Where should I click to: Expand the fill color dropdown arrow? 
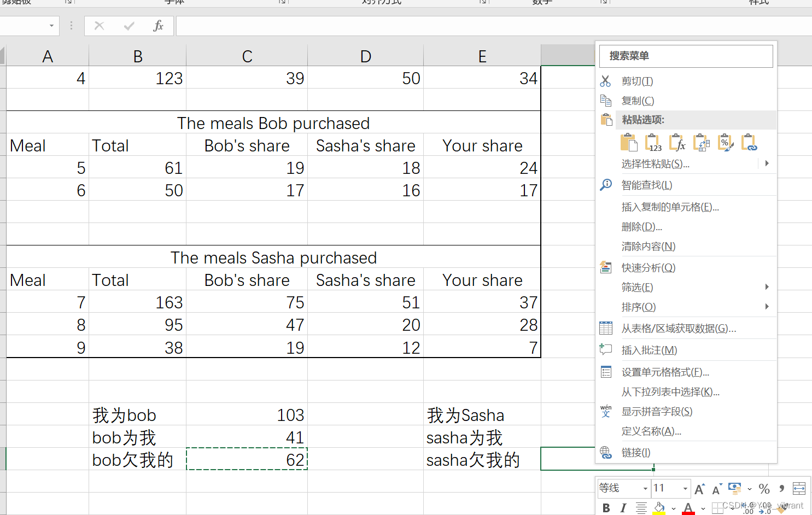(x=673, y=507)
